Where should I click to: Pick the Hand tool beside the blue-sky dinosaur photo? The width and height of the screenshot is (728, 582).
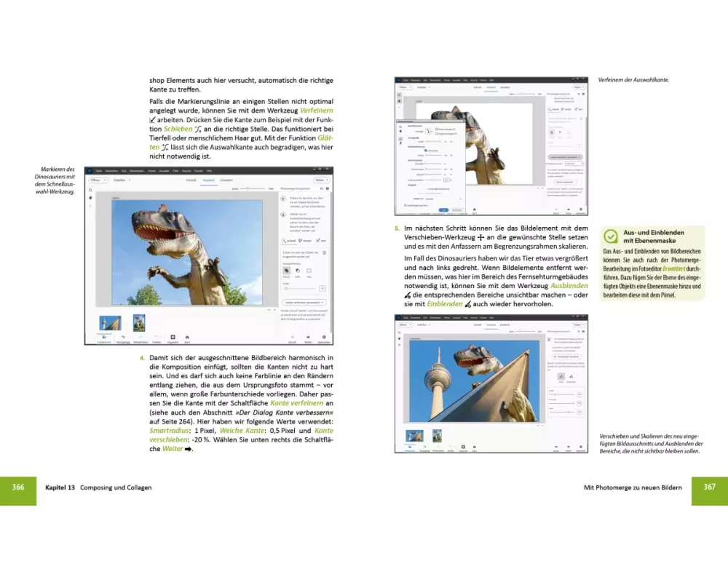click(90, 198)
